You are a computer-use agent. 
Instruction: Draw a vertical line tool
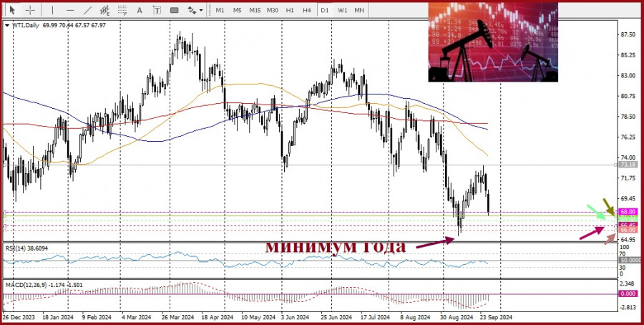tap(52, 10)
